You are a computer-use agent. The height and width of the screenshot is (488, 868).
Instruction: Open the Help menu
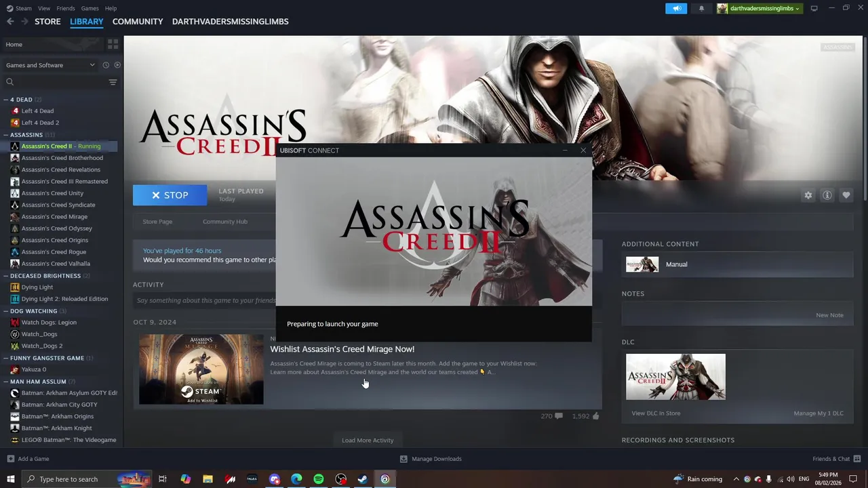click(111, 8)
